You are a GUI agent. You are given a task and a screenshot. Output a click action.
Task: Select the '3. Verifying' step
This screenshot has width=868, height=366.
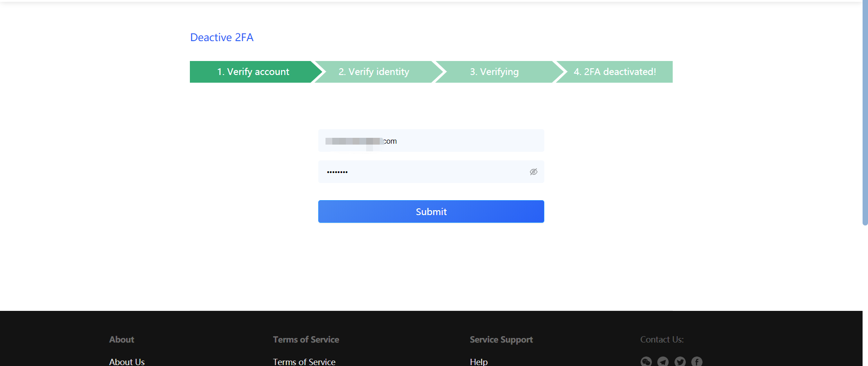(x=494, y=72)
